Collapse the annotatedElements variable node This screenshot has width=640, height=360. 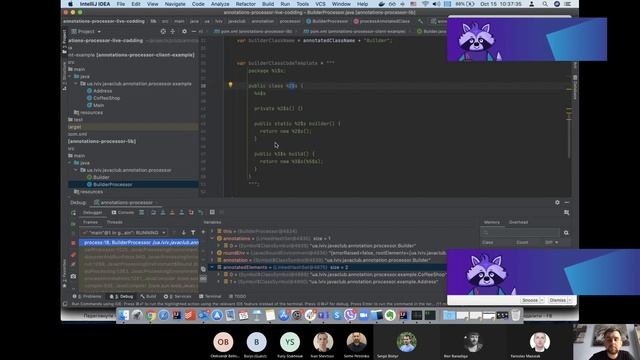point(212,267)
